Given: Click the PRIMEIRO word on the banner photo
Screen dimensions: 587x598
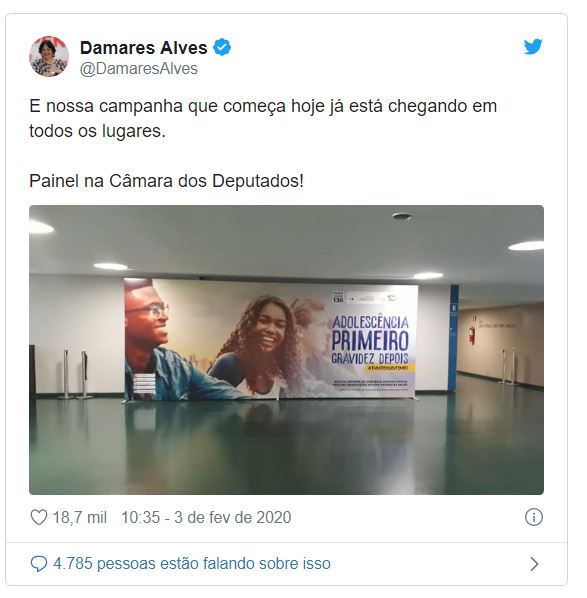Looking at the screenshot, I should tap(370, 342).
